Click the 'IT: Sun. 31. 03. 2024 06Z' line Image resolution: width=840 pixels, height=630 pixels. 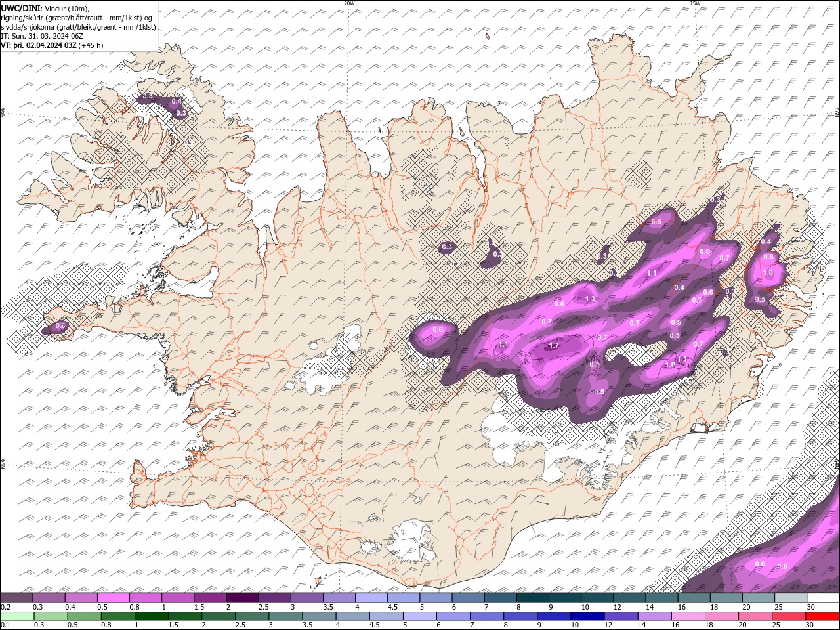(41, 36)
